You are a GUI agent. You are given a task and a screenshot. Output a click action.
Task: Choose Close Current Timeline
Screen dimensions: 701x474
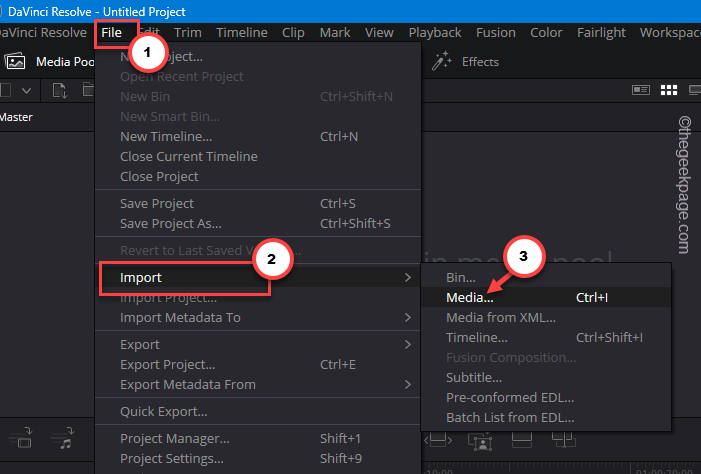[258, 157]
